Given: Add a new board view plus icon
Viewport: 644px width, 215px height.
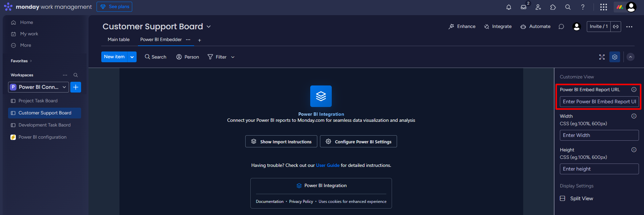Looking at the screenshot, I should point(200,40).
